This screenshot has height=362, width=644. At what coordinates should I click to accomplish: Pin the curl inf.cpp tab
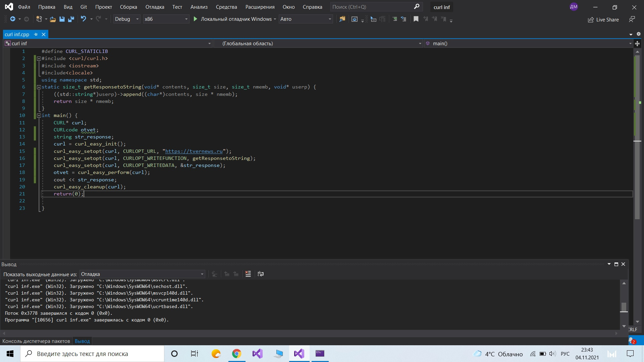tap(36, 35)
